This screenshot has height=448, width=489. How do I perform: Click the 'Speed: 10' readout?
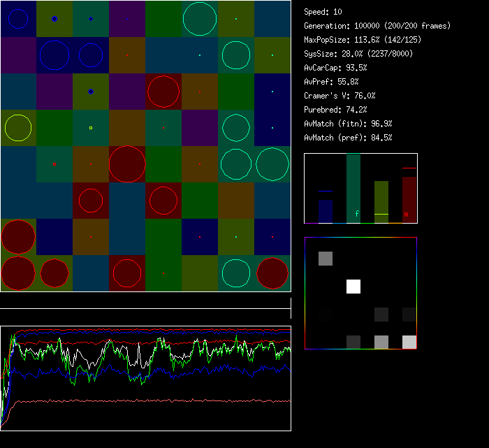pyautogui.click(x=323, y=12)
